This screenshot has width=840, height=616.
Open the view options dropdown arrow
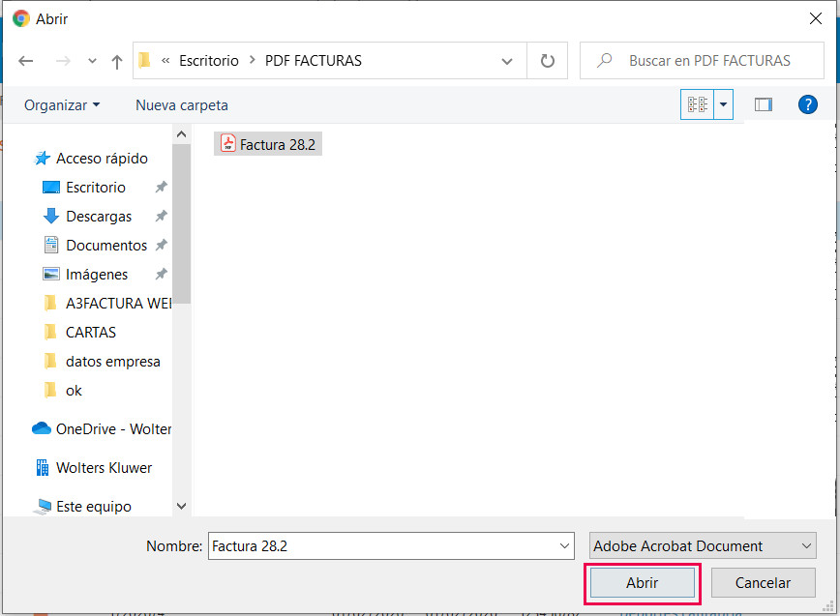(723, 104)
